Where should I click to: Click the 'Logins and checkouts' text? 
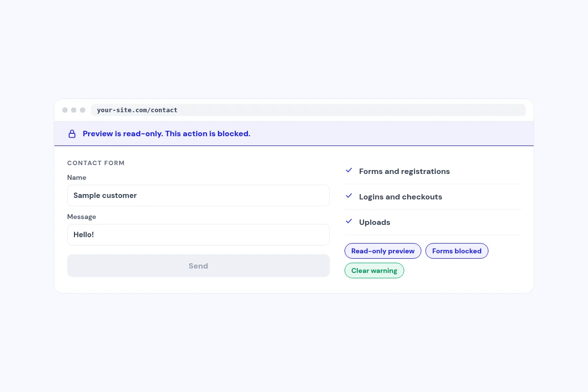click(x=400, y=197)
